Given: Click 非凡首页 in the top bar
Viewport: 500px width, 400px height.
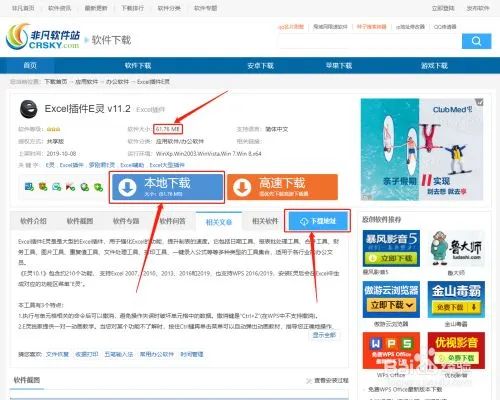Looking at the screenshot, I should 23,8.
